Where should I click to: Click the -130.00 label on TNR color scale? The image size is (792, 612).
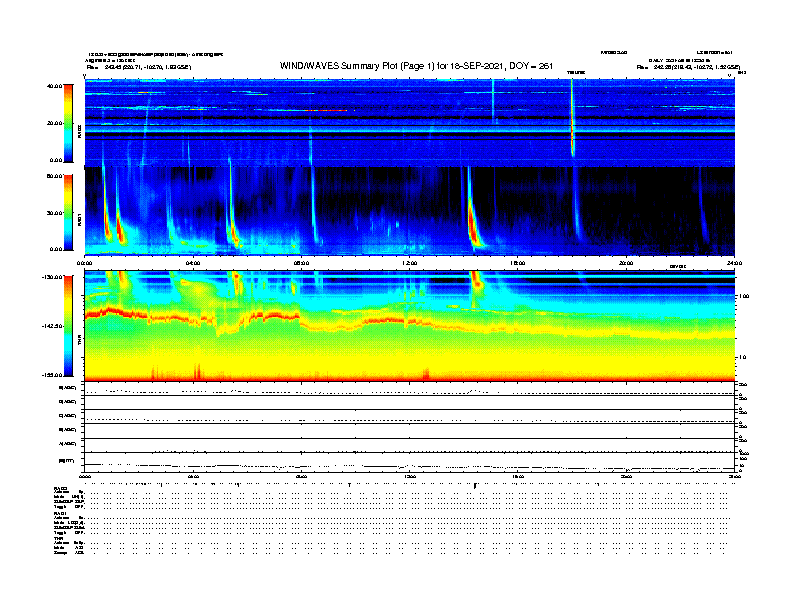coord(52,277)
